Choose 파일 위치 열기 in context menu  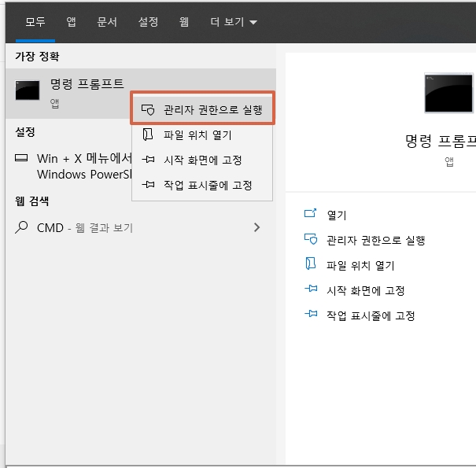pos(202,135)
